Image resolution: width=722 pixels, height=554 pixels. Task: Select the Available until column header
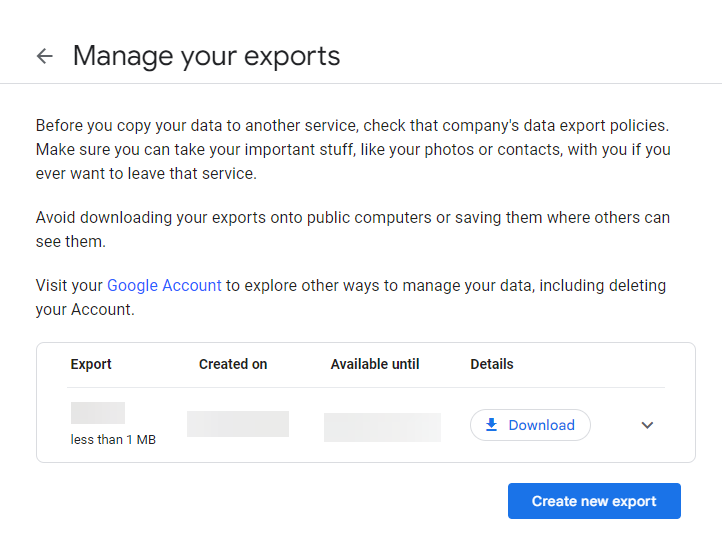coord(375,364)
